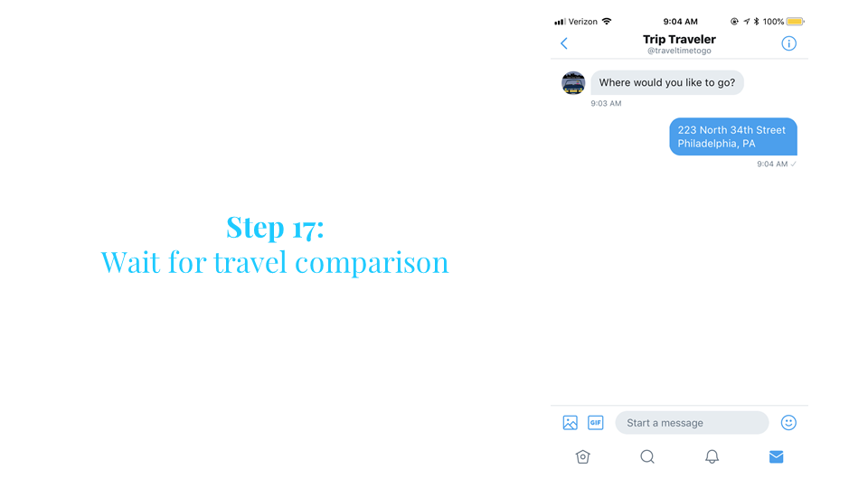
Task: Open the Messages envelope tab
Action: [776, 456]
